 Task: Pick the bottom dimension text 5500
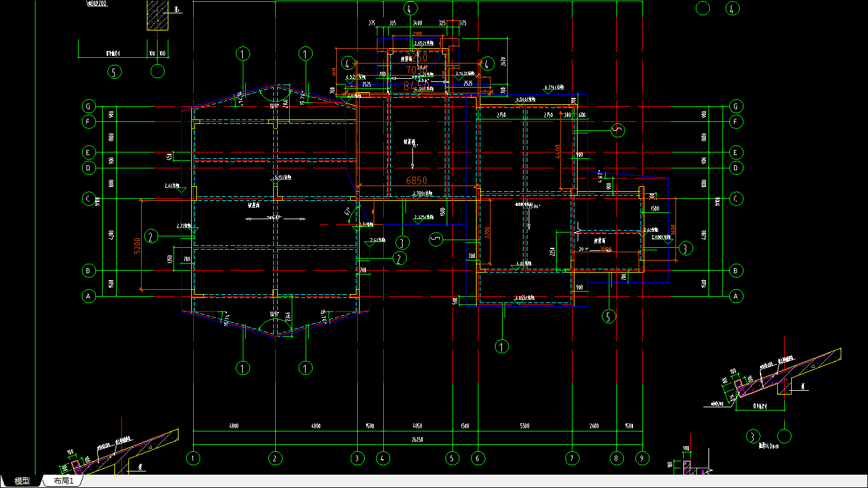[x=524, y=426]
